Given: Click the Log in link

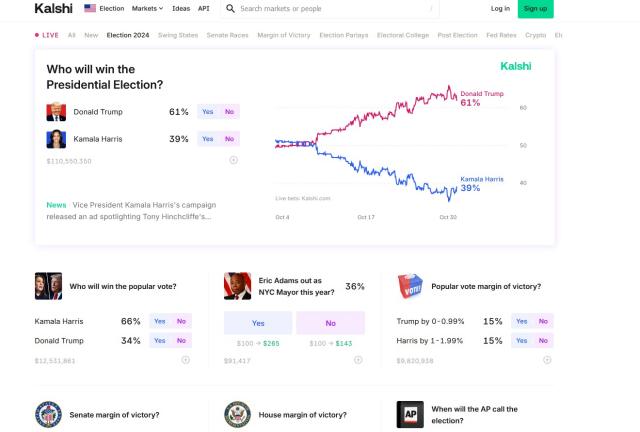Looking at the screenshot, I should [x=500, y=8].
